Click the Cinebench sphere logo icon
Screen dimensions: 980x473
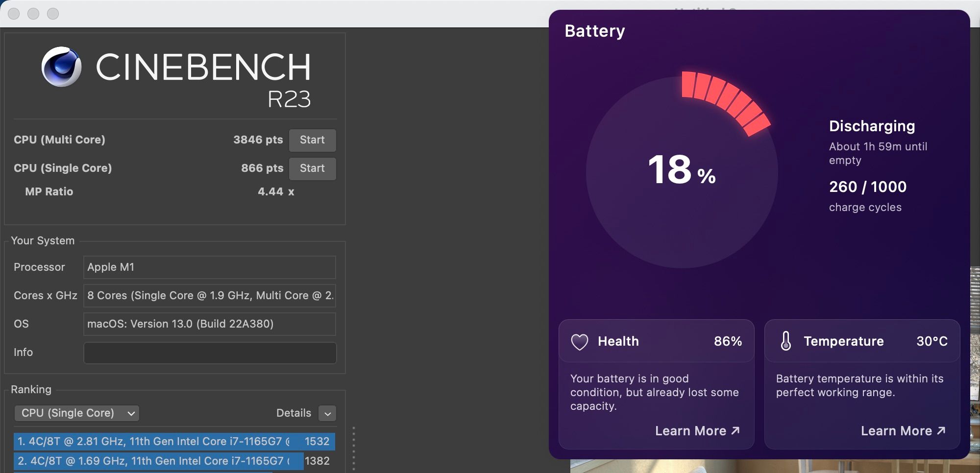(62, 67)
